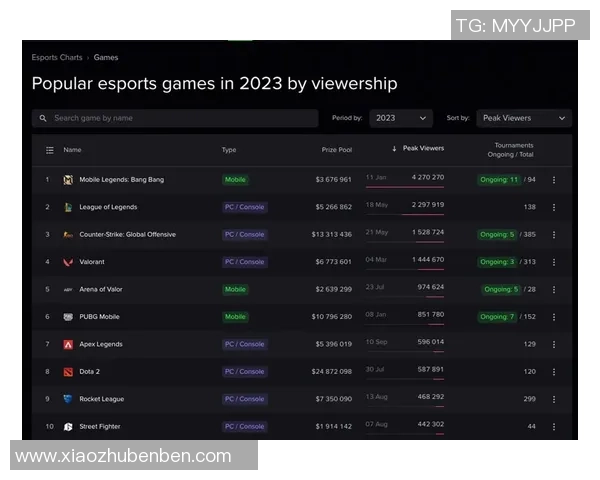Click the Apex Legends logo icon

[68, 344]
